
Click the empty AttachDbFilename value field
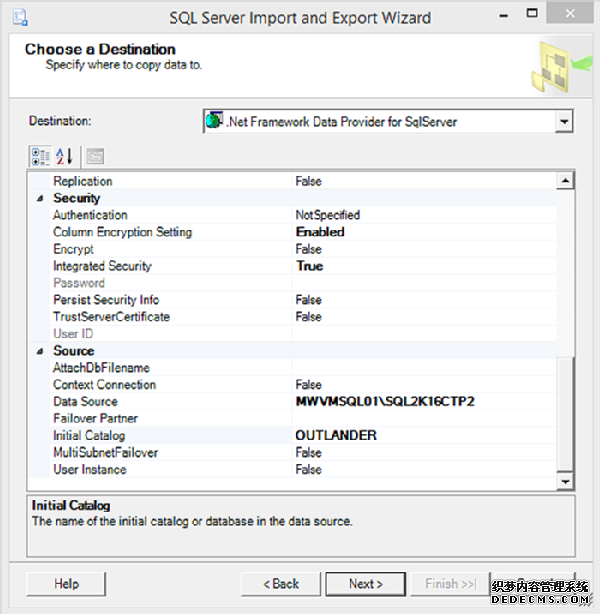tap(424, 368)
